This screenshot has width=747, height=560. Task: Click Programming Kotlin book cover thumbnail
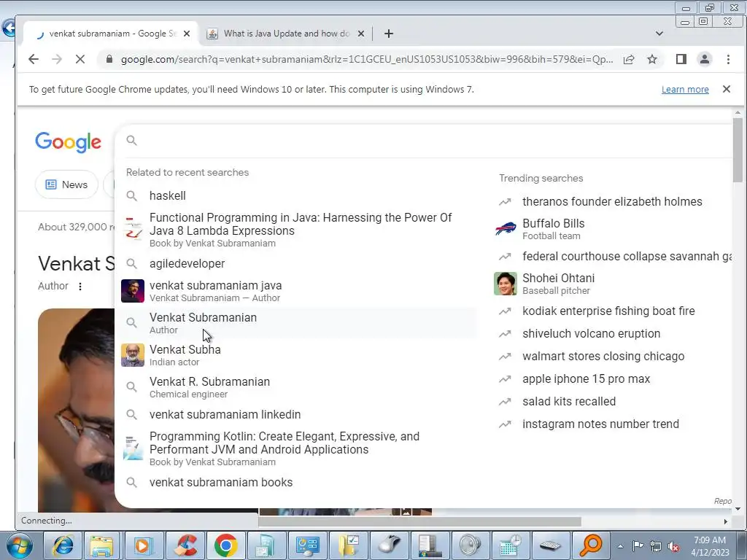click(x=133, y=448)
